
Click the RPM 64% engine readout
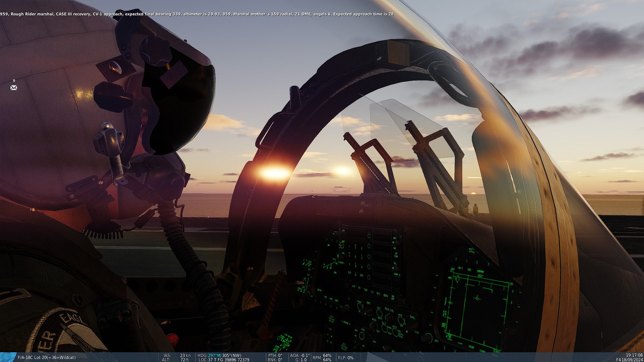point(321,357)
